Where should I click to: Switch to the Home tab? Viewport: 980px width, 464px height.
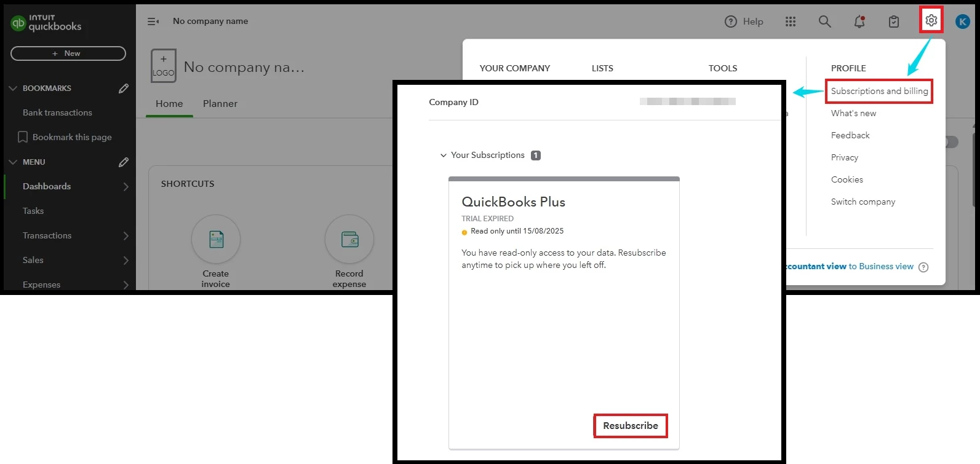[x=169, y=104]
